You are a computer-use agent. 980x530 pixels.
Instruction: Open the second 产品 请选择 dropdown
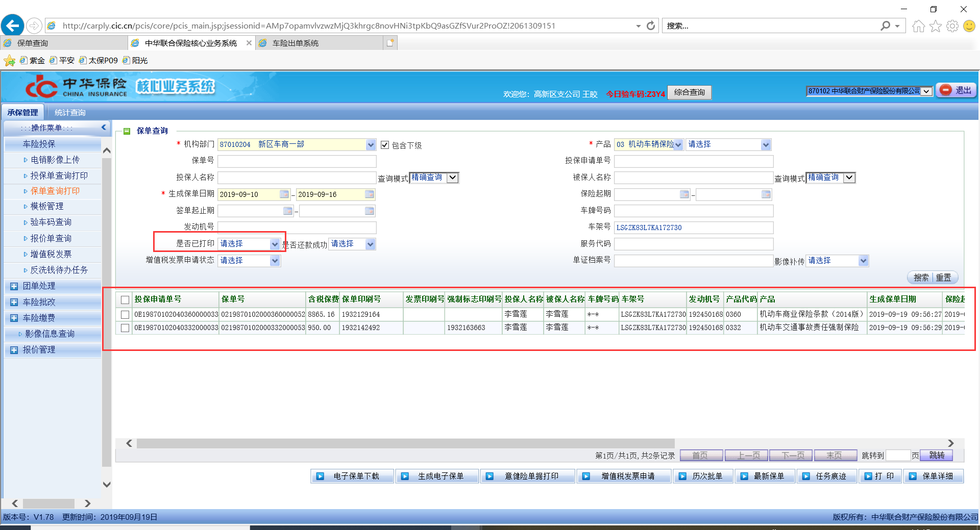(766, 145)
